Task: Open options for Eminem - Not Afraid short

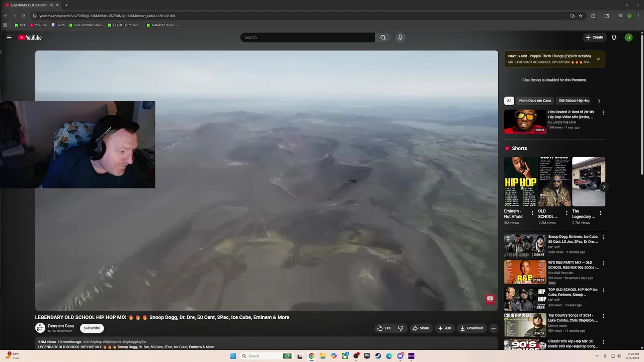Action: coord(532,213)
